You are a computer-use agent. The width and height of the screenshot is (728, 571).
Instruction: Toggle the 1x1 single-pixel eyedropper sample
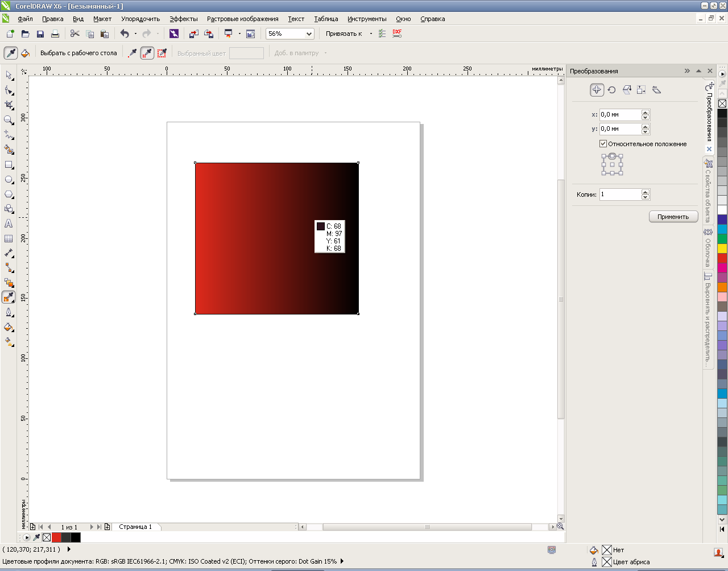(133, 53)
